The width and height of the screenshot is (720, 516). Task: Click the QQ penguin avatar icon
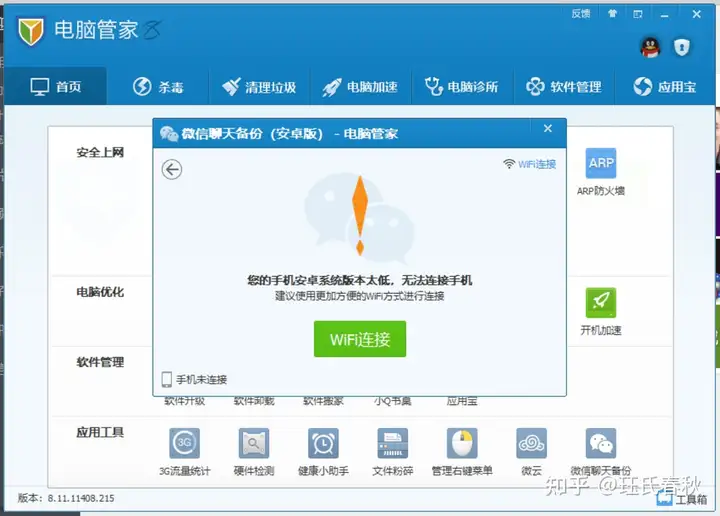point(650,47)
